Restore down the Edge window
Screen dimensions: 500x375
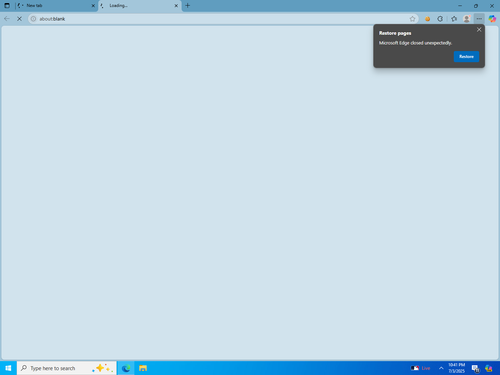[476, 6]
